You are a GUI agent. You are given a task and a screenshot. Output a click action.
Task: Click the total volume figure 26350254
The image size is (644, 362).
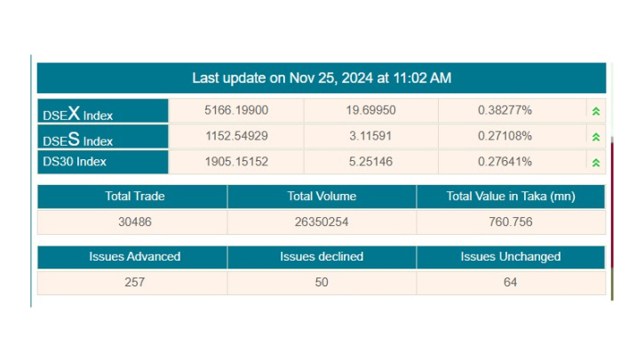322,221
